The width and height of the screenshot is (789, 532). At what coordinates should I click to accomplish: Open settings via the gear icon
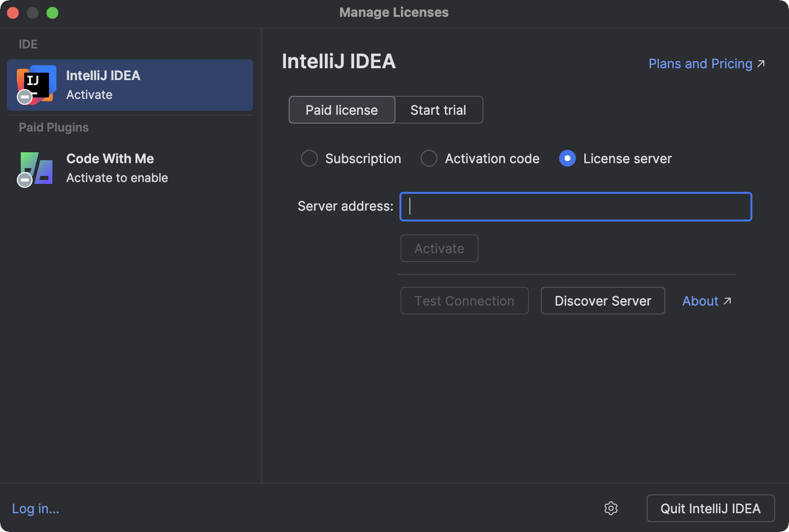click(x=611, y=508)
